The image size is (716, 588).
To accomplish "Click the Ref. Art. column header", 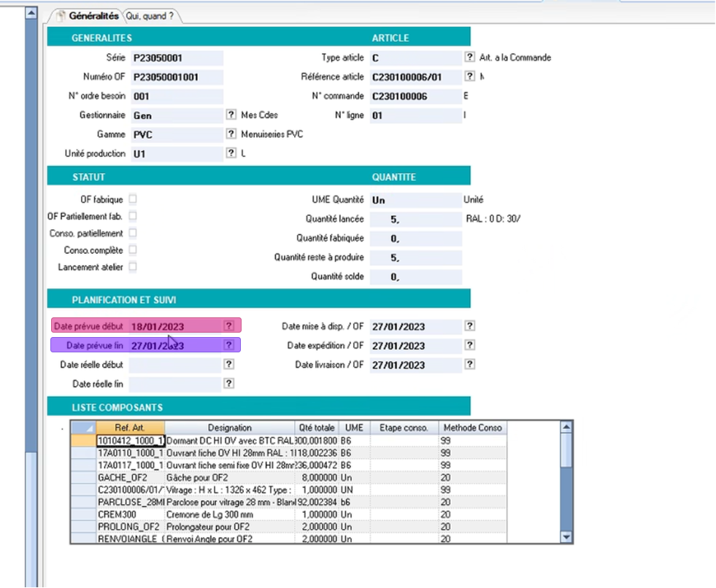I will tap(130, 428).
